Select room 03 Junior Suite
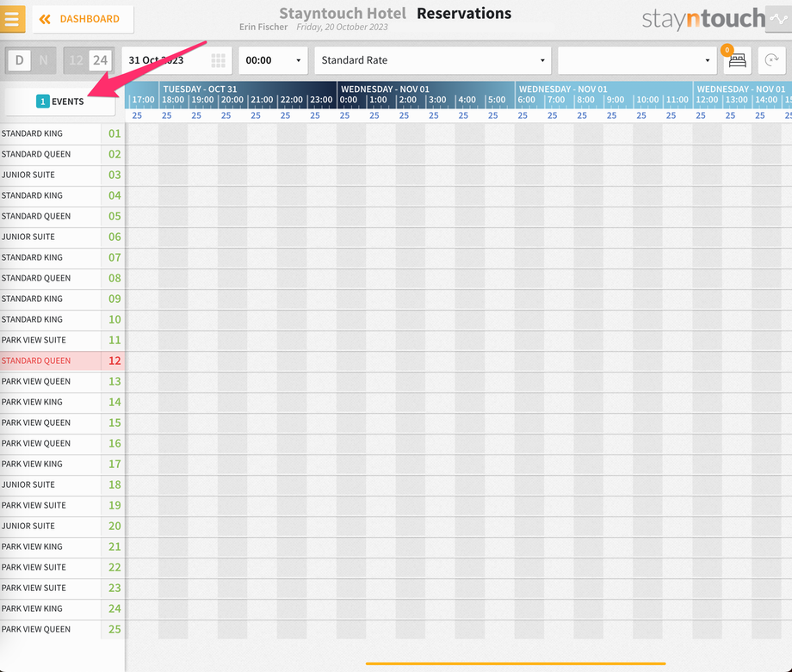The width and height of the screenshot is (792, 672). [x=62, y=176]
